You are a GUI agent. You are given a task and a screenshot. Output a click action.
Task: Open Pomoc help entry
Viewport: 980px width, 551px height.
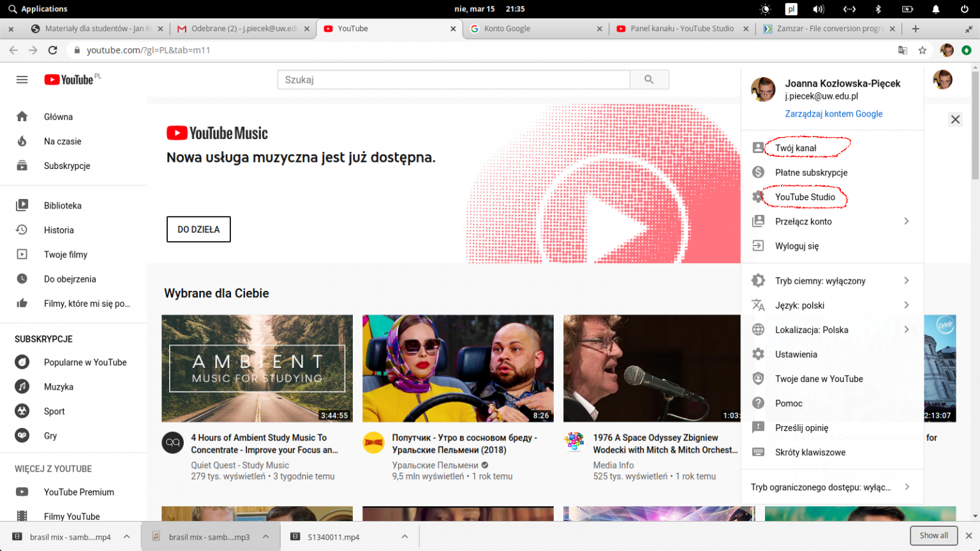point(833,403)
